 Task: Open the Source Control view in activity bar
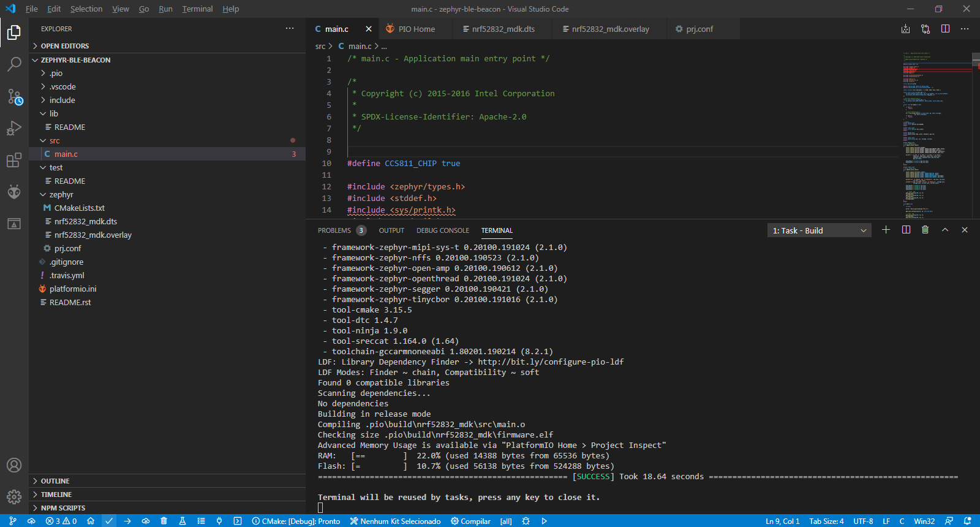14,96
